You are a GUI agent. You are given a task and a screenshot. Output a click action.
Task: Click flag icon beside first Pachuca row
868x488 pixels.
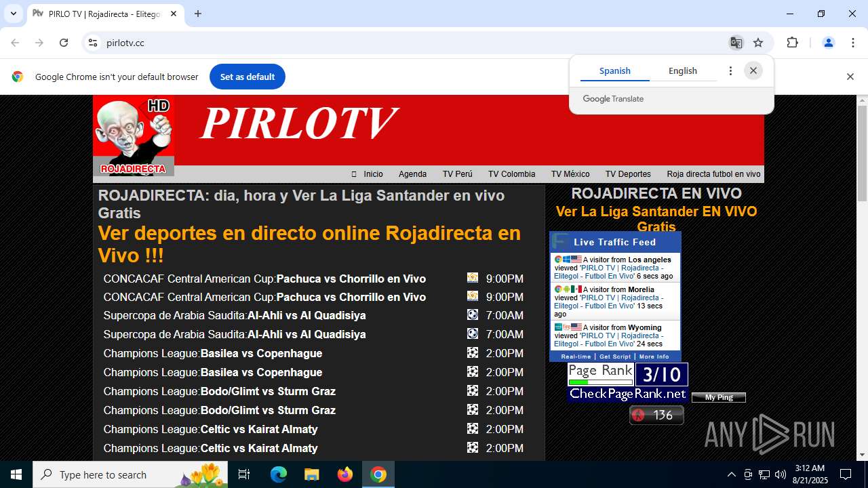[x=473, y=277]
